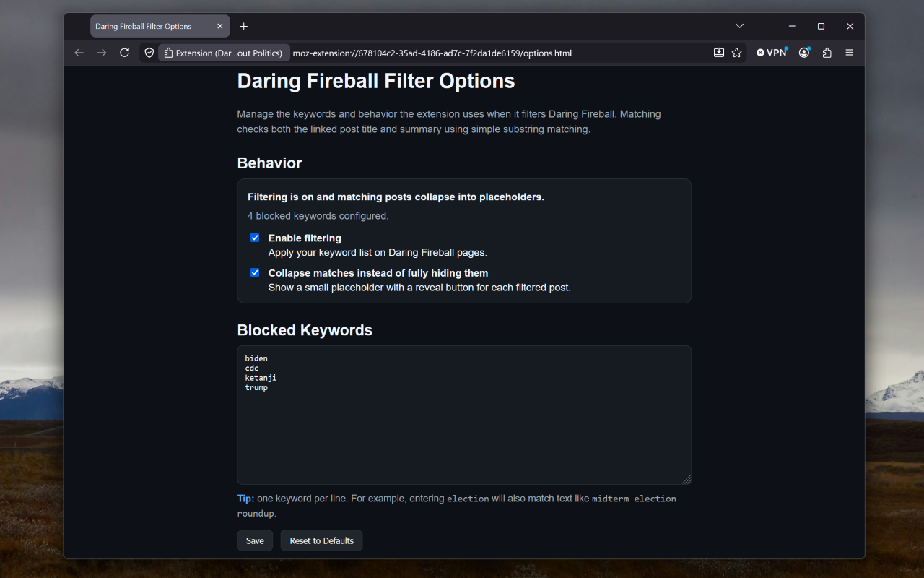The image size is (924, 578).
Task: Click the keyword 'biden' in the list
Action: (x=256, y=358)
